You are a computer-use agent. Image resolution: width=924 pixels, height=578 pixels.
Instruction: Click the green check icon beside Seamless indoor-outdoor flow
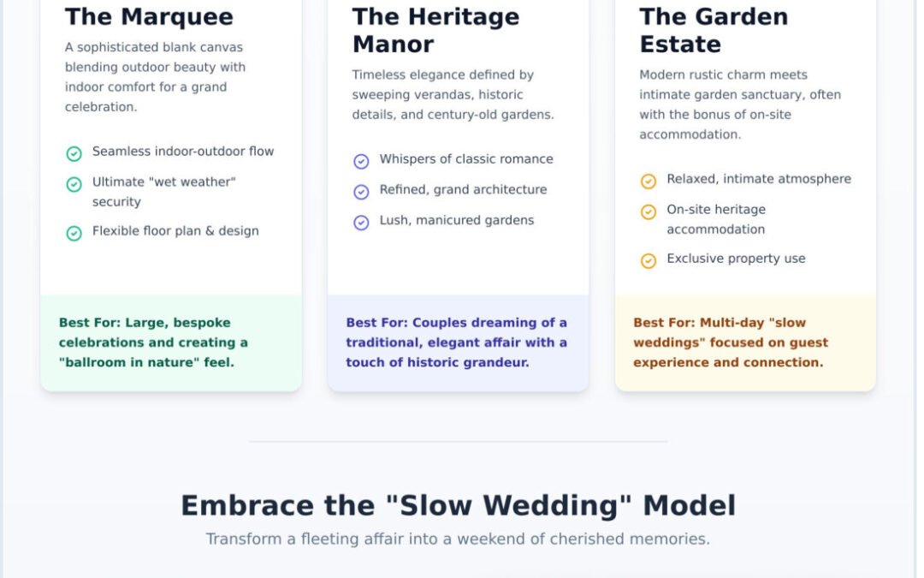74,153
